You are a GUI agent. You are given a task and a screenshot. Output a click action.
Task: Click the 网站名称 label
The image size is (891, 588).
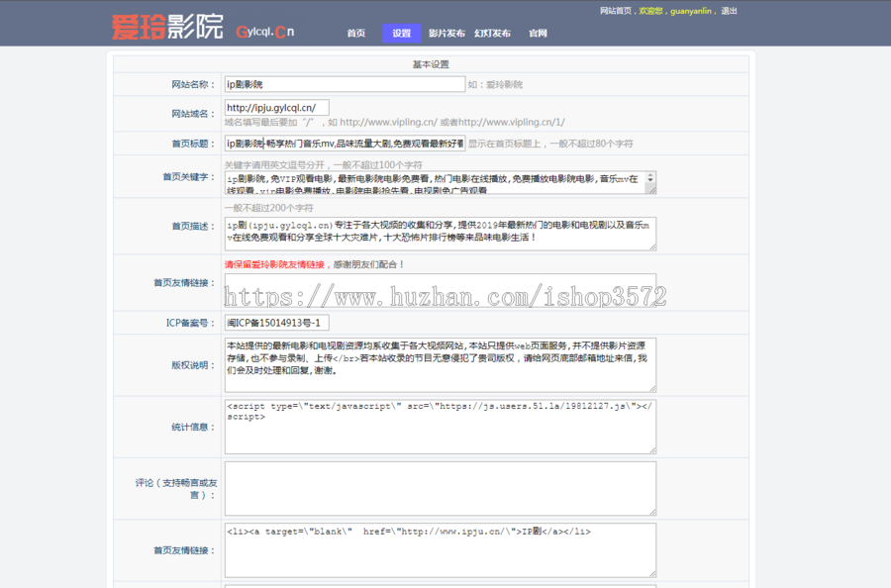point(193,84)
